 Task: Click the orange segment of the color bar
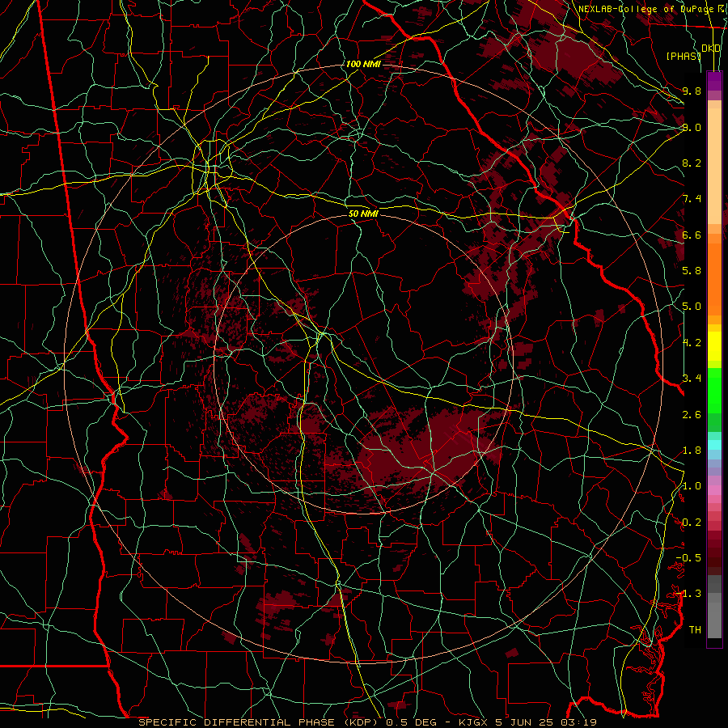coord(714,278)
